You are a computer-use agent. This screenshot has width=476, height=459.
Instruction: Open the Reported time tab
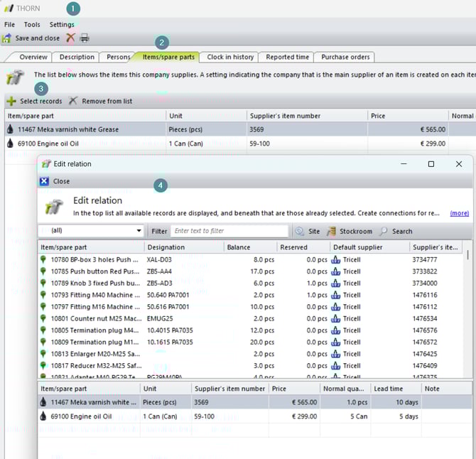(x=287, y=57)
